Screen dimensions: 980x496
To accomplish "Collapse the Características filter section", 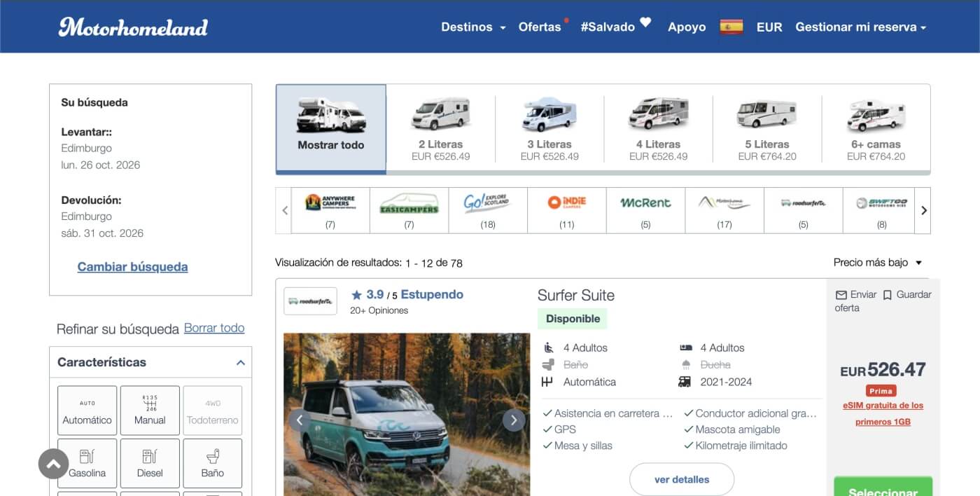I will click(x=241, y=363).
